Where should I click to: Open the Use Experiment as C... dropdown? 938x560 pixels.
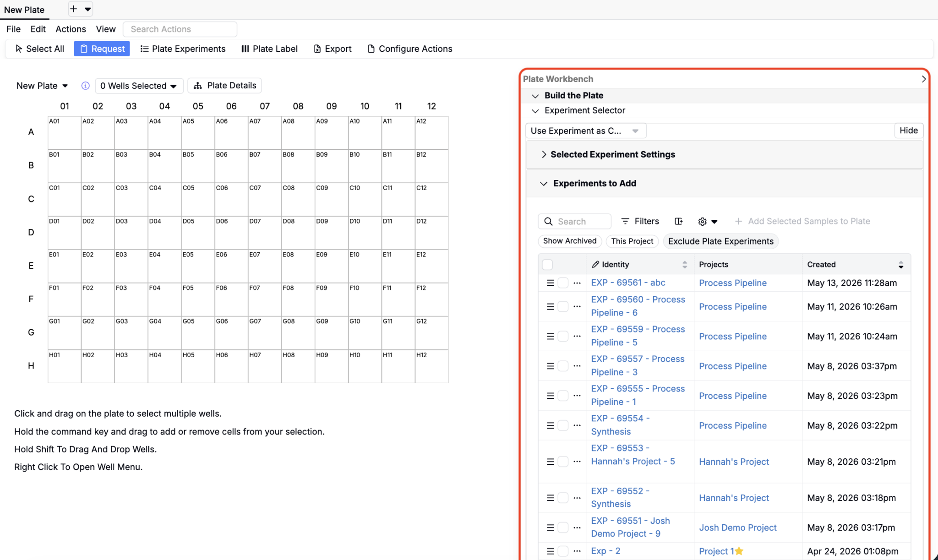click(x=585, y=131)
